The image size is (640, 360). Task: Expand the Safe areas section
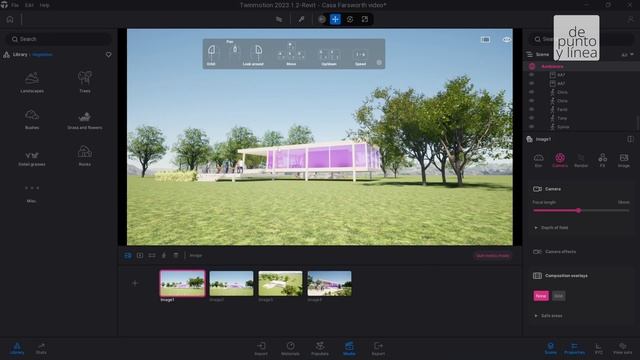point(548,316)
